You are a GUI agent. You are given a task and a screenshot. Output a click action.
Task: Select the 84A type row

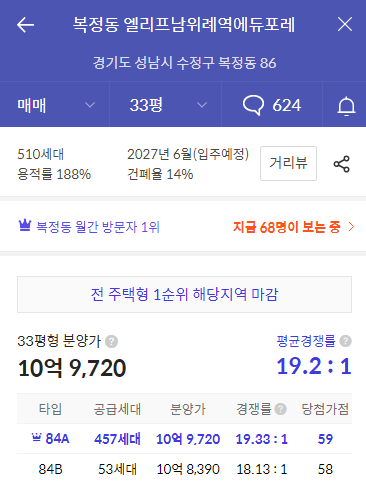[x=184, y=439]
